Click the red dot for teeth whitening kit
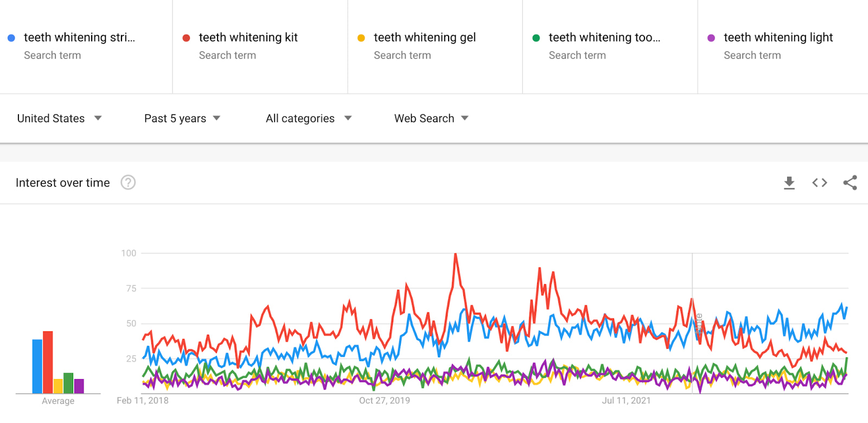Image resolution: width=868 pixels, height=423 pixels. click(x=187, y=37)
